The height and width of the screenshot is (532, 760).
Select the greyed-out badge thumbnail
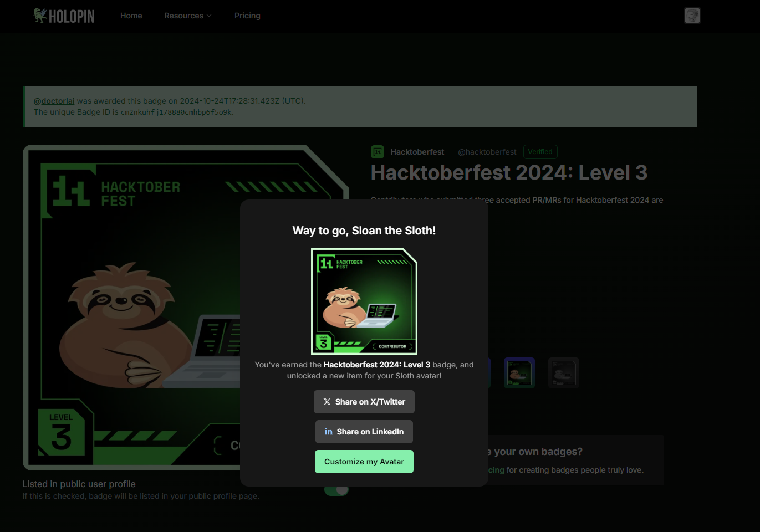pyautogui.click(x=564, y=373)
